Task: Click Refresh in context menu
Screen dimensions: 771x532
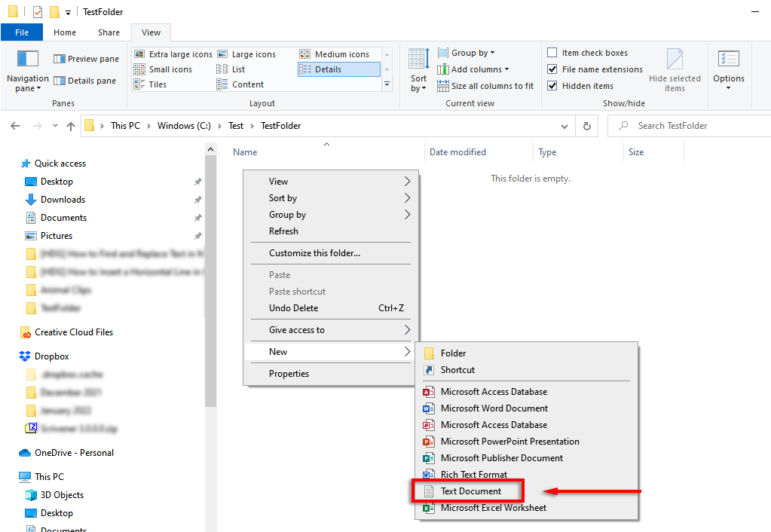Action: pyautogui.click(x=331, y=231)
